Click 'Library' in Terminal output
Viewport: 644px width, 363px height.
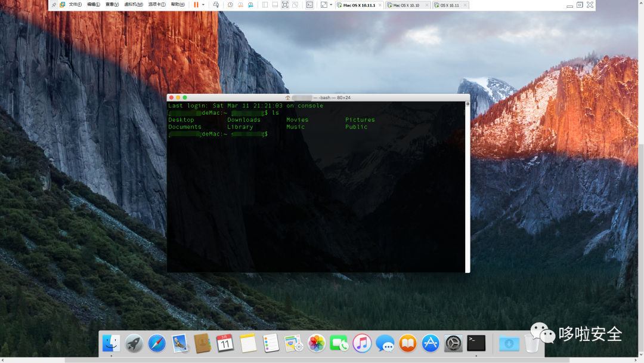(x=240, y=127)
